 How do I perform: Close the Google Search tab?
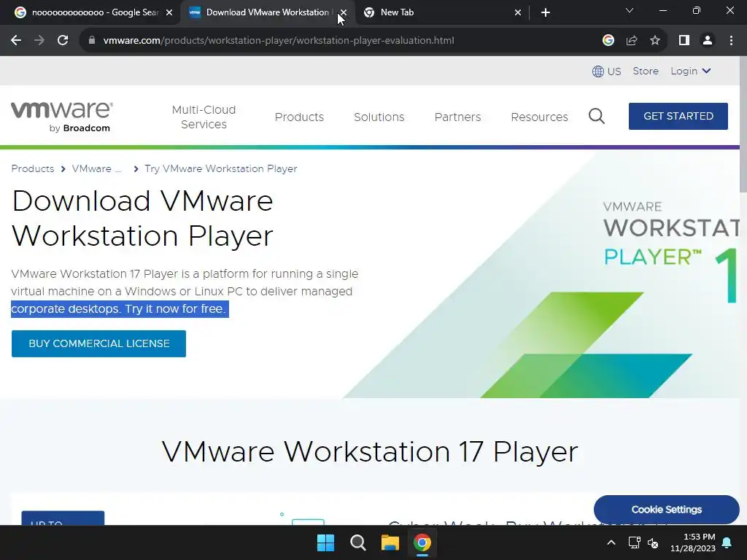[x=169, y=12]
